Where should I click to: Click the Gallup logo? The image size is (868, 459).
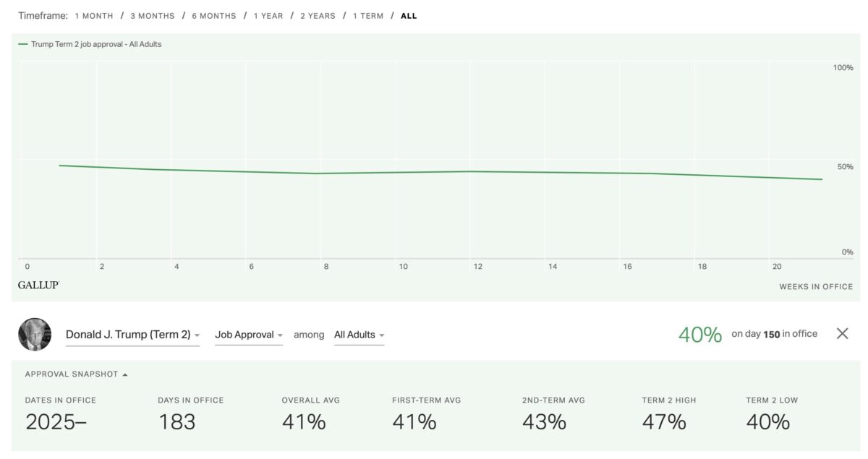coord(38,286)
